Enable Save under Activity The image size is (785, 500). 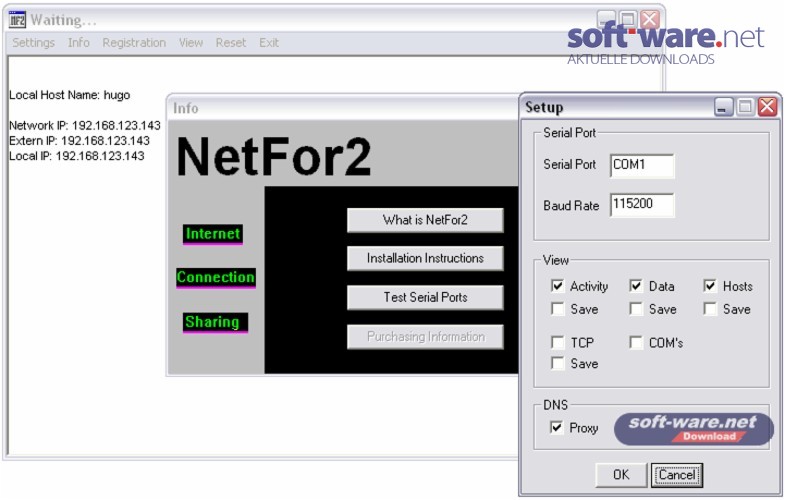(557, 309)
